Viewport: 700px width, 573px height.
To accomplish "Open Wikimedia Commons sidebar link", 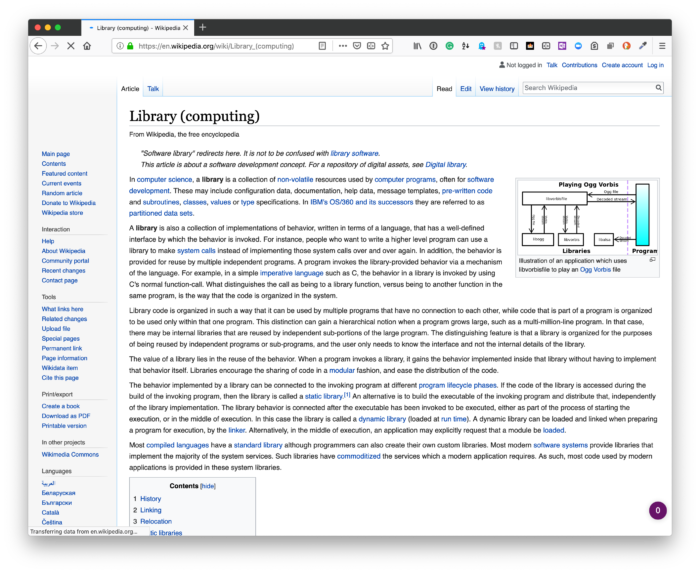I will click(70, 455).
